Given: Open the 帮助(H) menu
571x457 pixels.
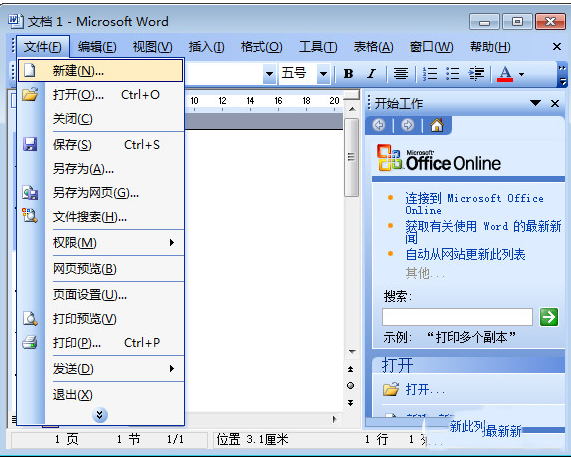Looking at the screenshot, I should pos(490,47).
